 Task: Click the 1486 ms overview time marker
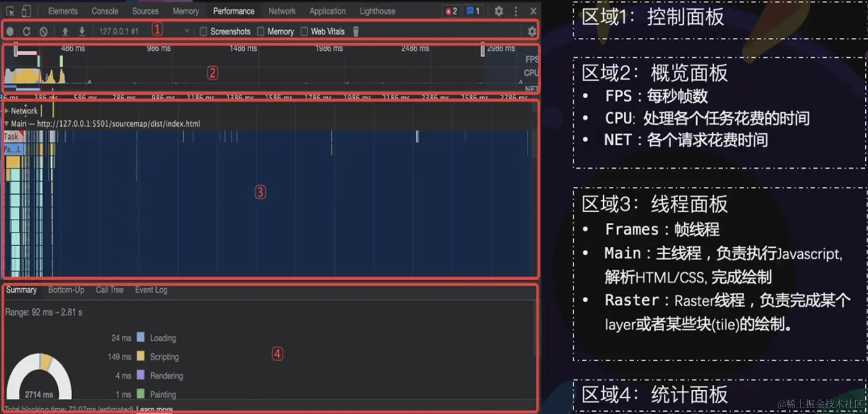click(x=243, y=49)
